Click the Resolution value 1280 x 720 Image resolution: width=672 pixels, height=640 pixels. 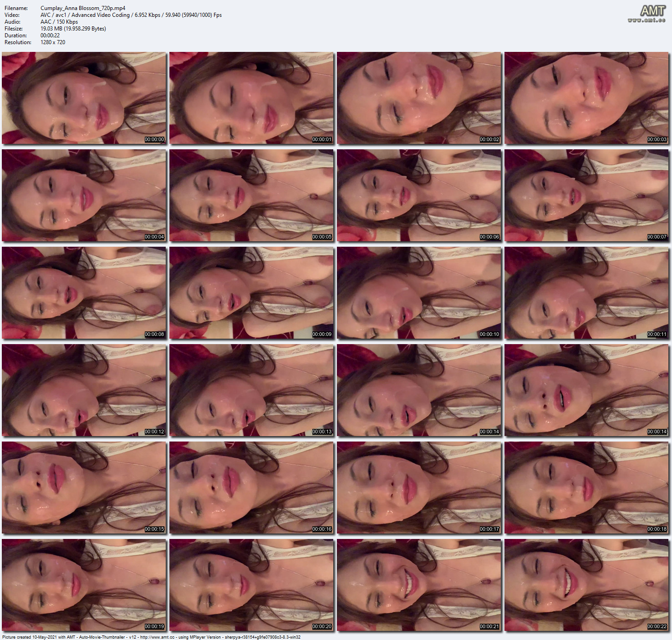click(x=53, y=42)
